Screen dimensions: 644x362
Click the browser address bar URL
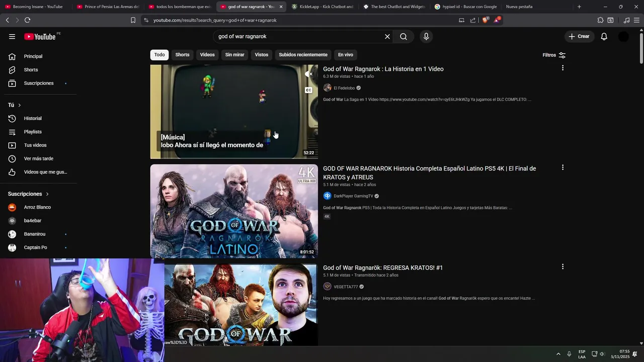[x=215, y=20]
